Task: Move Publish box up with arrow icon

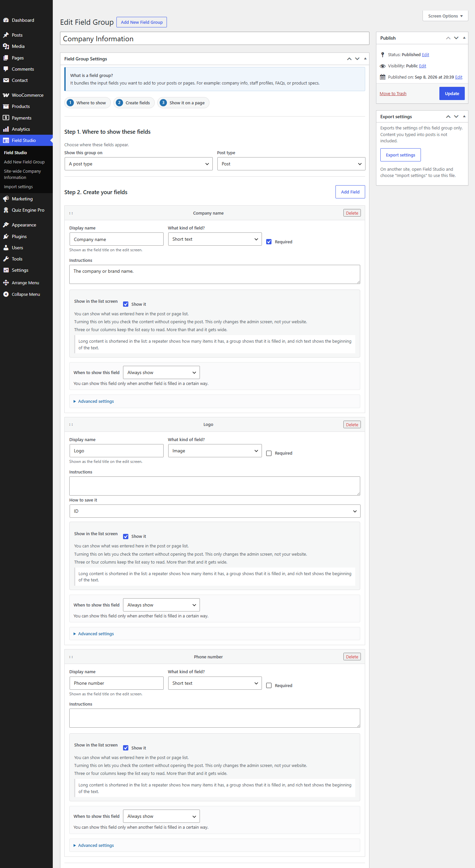Action: pos(448,38)
